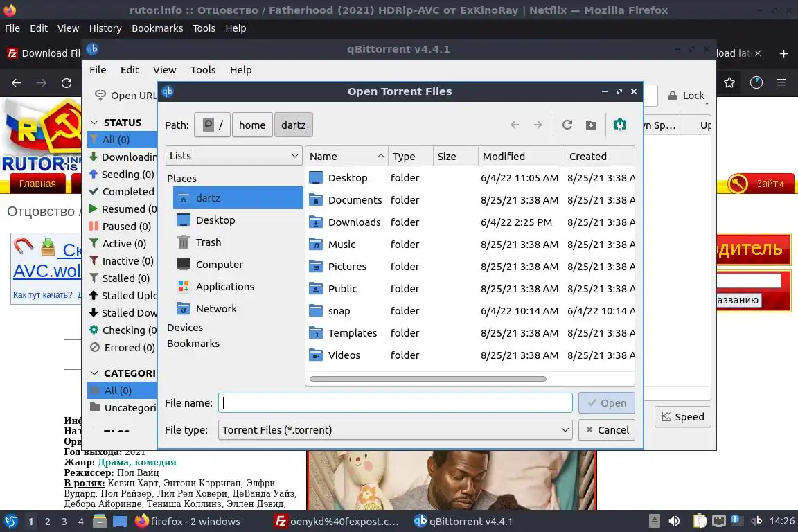Select dartz home in Places sidebar
Screen dimensions: 798x532
coord(238,197)
